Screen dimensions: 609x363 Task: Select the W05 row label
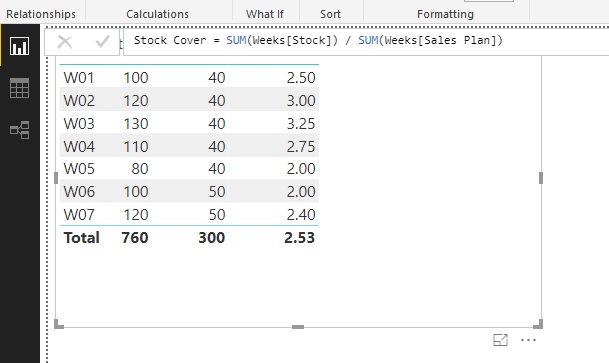pyautogui.click(x=79, y=168)
